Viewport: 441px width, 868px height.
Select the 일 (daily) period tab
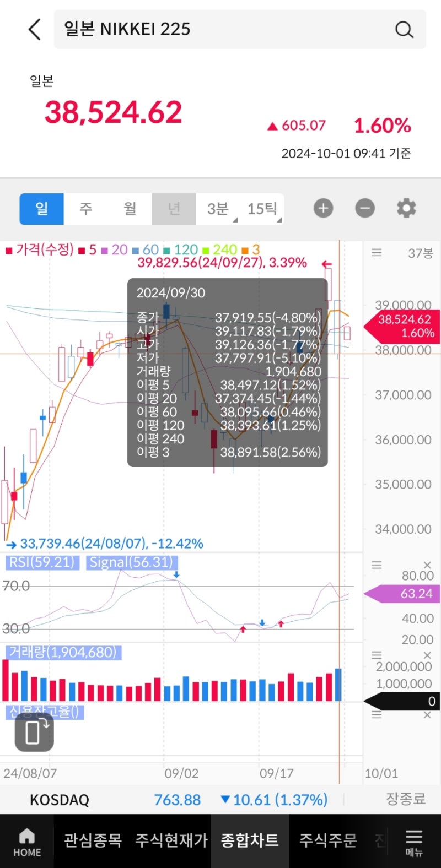(x=42, y=209)
